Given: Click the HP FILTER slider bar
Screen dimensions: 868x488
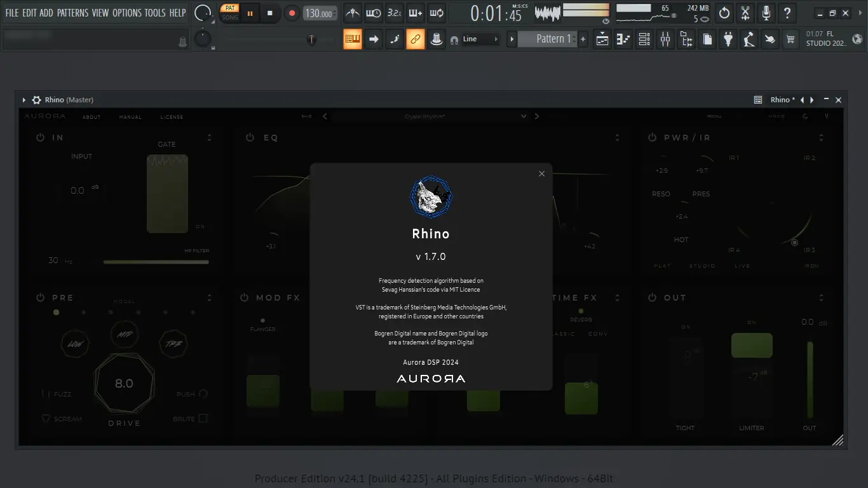Looking at the screenshot, I should pyautogui.click(x=156, y=262).
